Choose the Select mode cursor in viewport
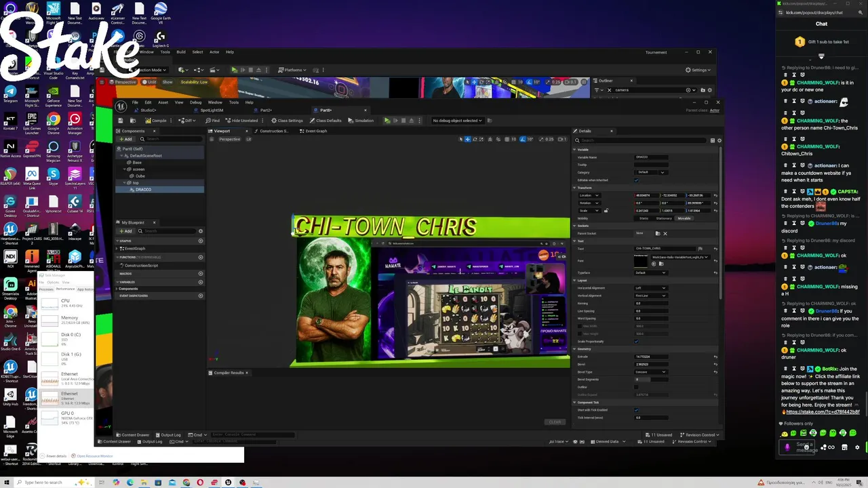 click(461, 139)
